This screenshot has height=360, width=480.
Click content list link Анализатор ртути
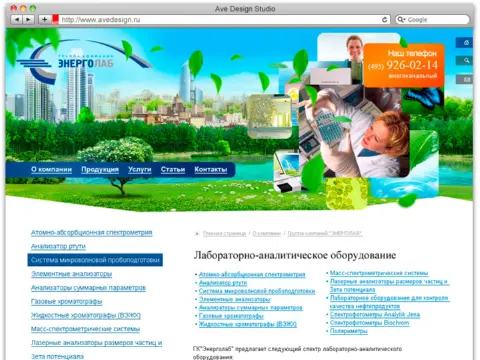(223, 283)
